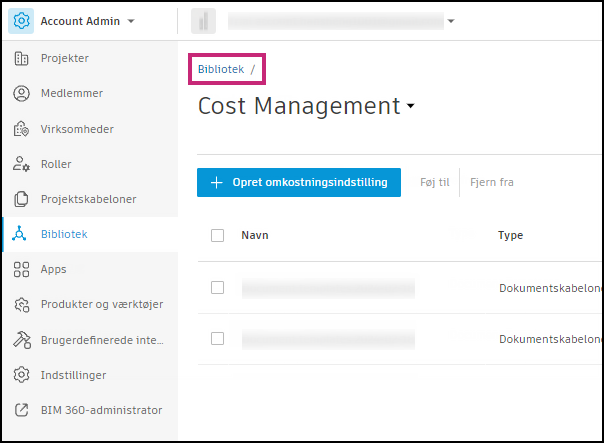Image resolution: width=604 pixels, height=443 pixels.
Task: Check the second table row checkbox
Action: click(218, 339)
